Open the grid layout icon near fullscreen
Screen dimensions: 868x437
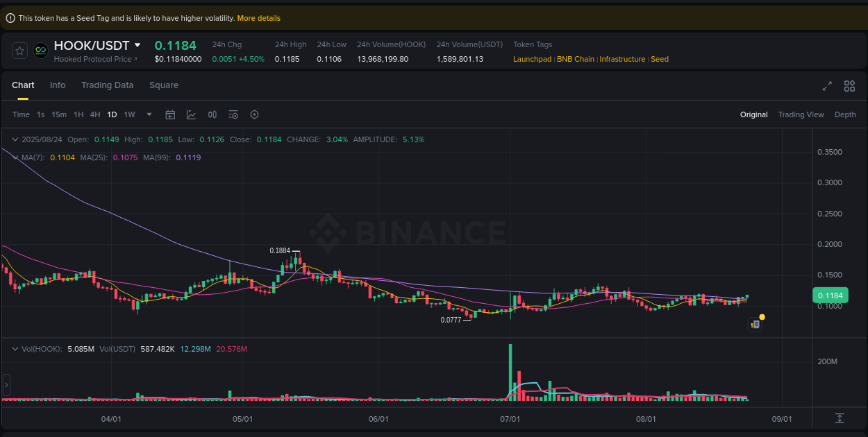[849, 86]
